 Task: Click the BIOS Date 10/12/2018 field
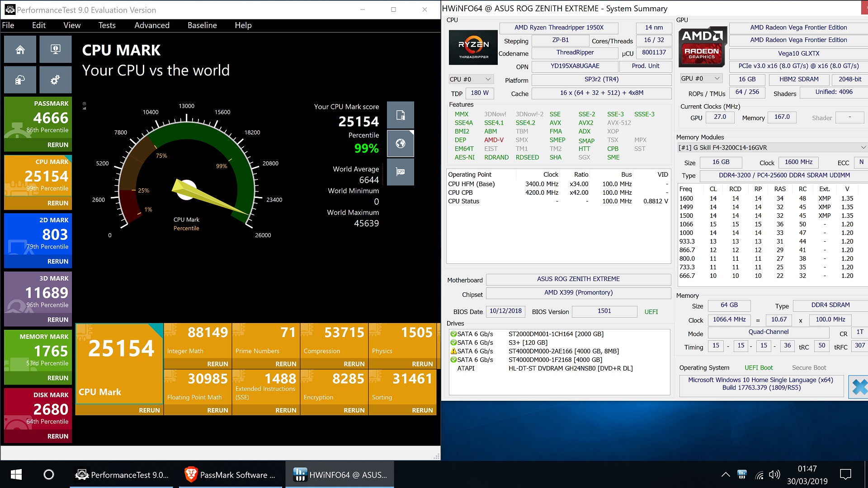tap(505, 311)
